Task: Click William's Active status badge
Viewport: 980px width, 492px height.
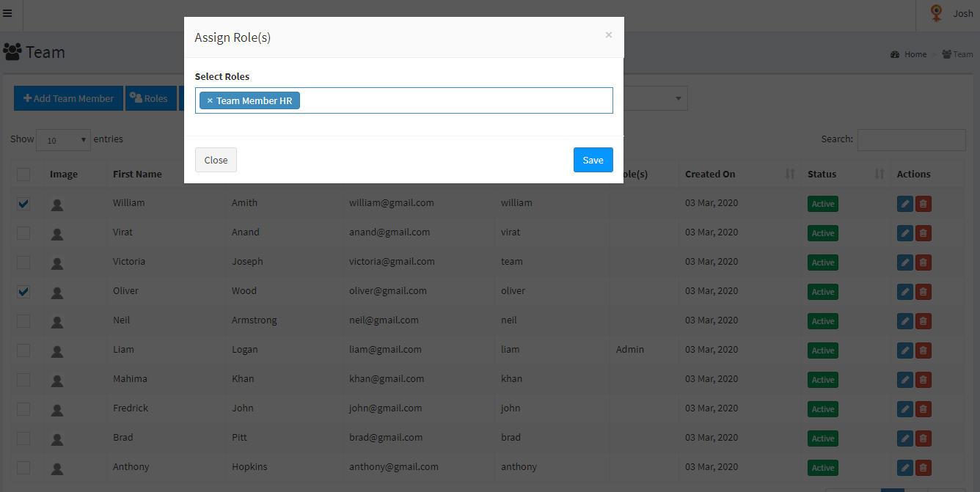Action: [x=823, y=204]
